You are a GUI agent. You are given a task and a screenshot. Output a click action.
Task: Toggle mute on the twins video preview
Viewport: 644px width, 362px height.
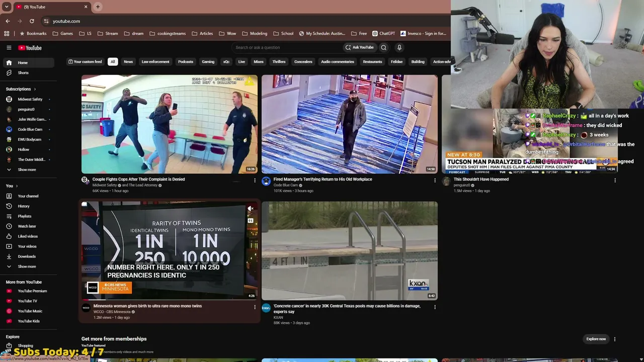tap(251, 209)
